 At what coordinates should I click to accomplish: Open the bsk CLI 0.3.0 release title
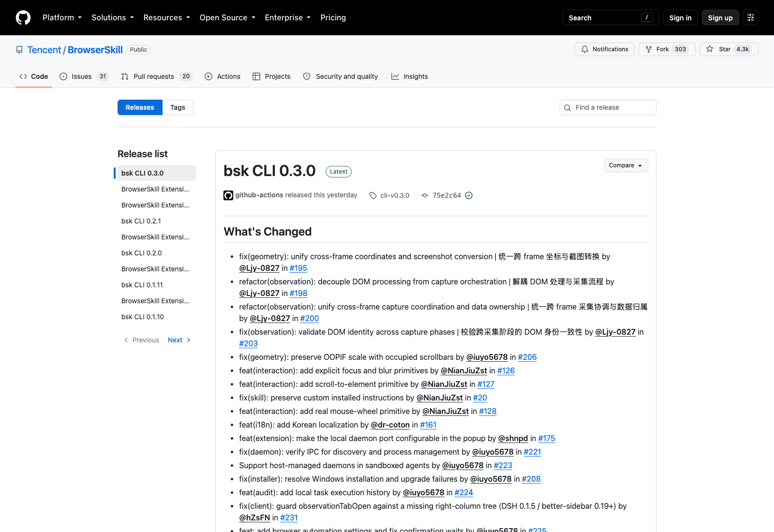point(269,171)
